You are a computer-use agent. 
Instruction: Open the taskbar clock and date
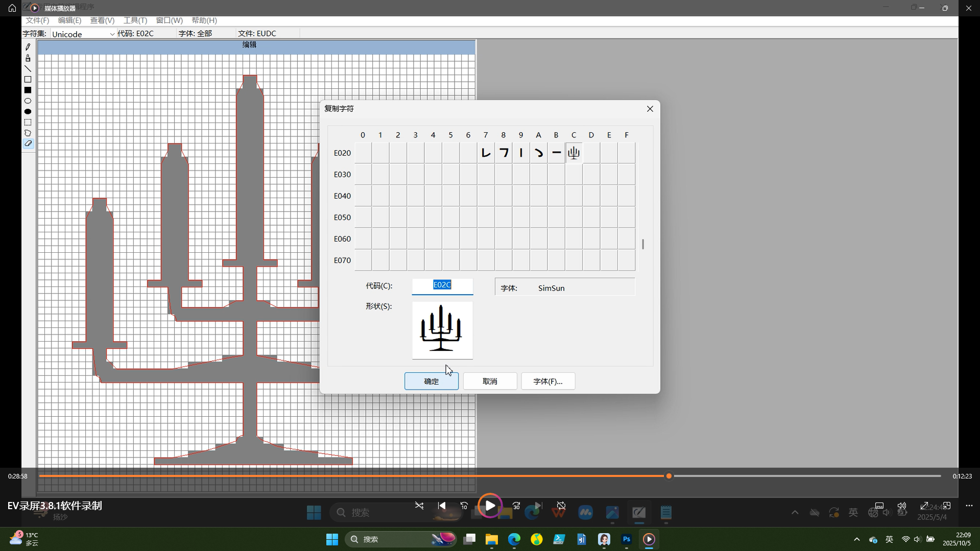[957, 539]
